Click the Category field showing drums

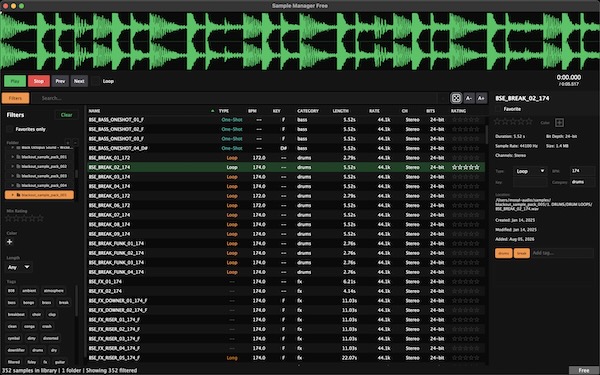coord(582,182)
